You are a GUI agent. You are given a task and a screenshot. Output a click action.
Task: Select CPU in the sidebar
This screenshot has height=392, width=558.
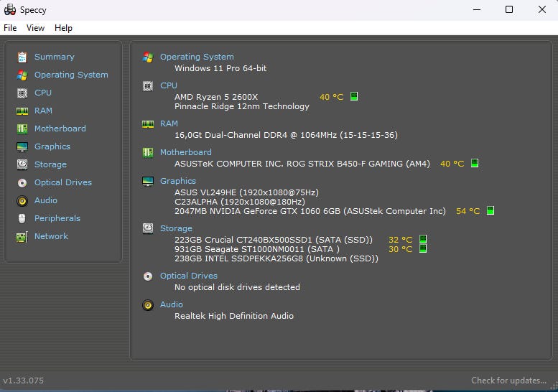43,93
